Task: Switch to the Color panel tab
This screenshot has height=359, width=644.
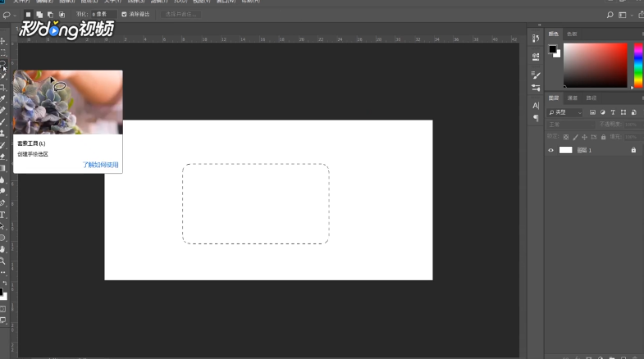Action: (x=554, y=34)
